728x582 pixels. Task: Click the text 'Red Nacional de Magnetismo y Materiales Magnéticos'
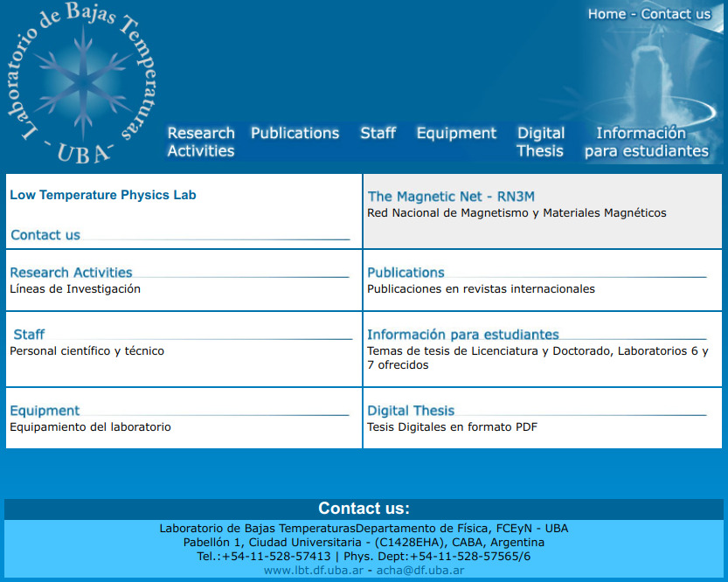pyautogui.click(x=517, y=213)
